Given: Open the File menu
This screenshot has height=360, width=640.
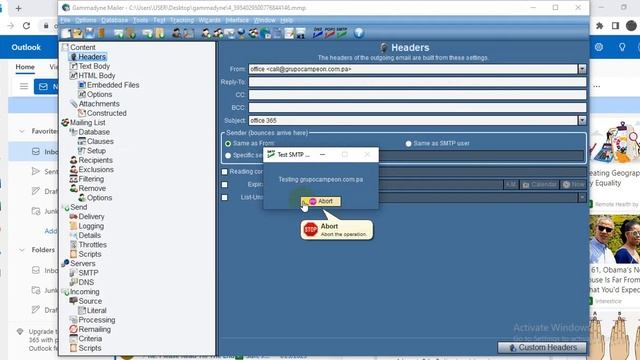Looking at the screenshot, I should [x=65, y=20].
